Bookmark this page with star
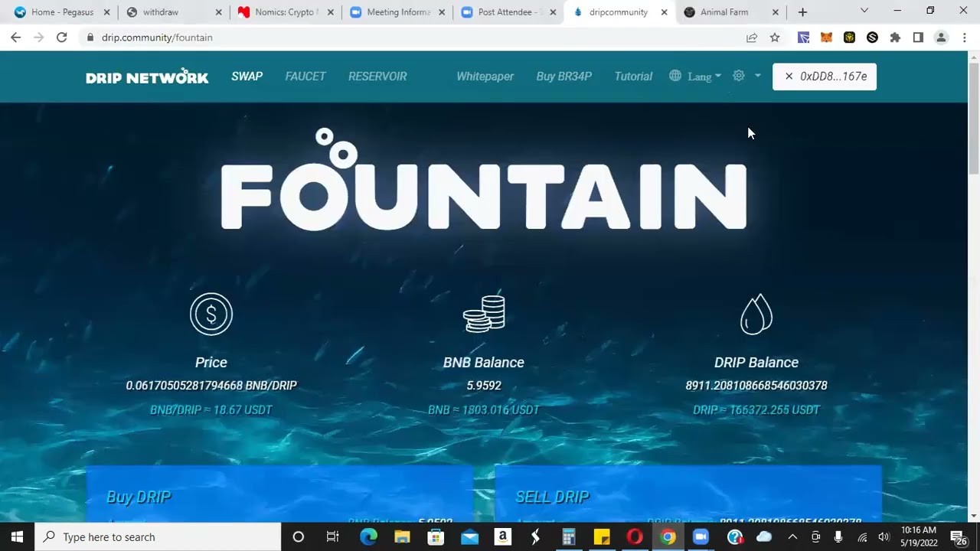The image size is (980, 551). coord(775,37)
